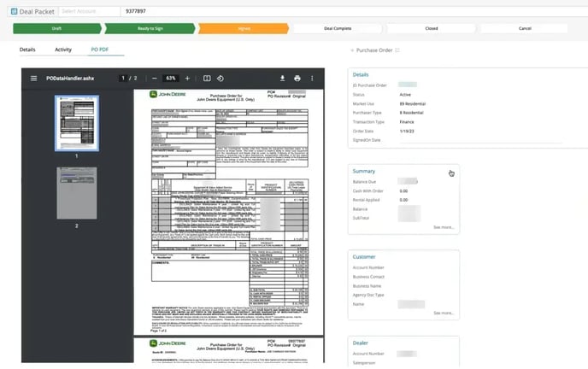Click the John Deere logo on PDF page one
Viewport: 588px width, 369px height.
(168, 95)
